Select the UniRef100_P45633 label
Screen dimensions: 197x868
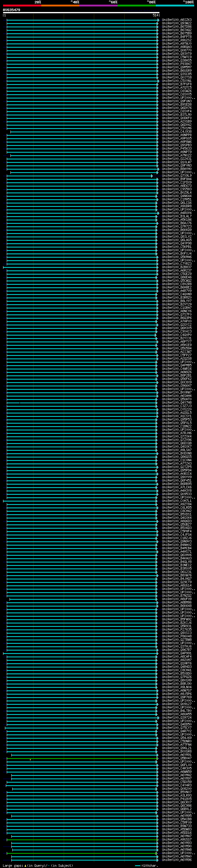[177, 149]
